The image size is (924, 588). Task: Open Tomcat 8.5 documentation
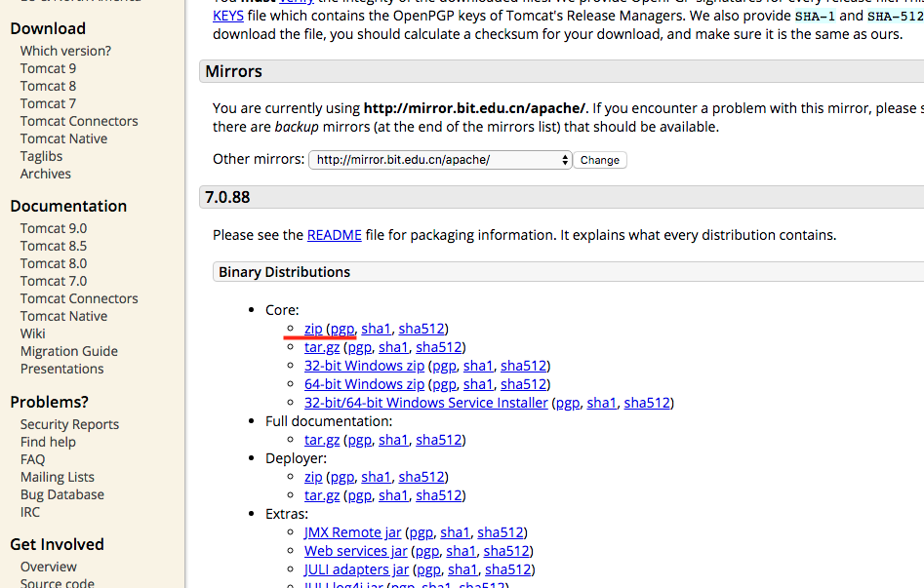point(54,246)
